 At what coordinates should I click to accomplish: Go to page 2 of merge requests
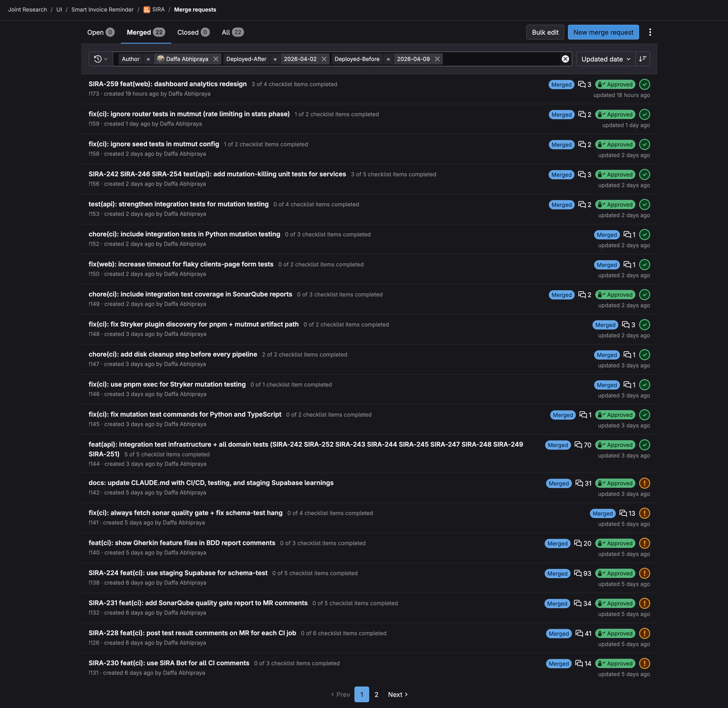pos(376,694)
